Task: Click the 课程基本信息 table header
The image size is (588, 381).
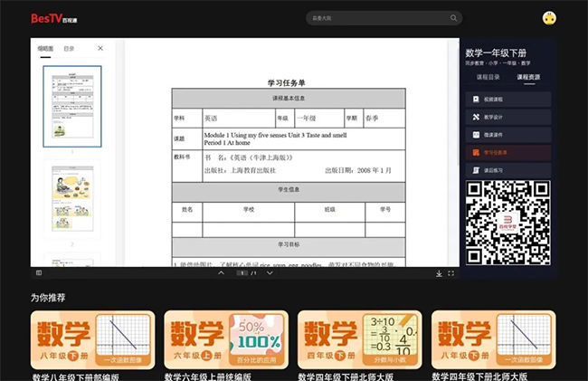Action: [289, 99]
